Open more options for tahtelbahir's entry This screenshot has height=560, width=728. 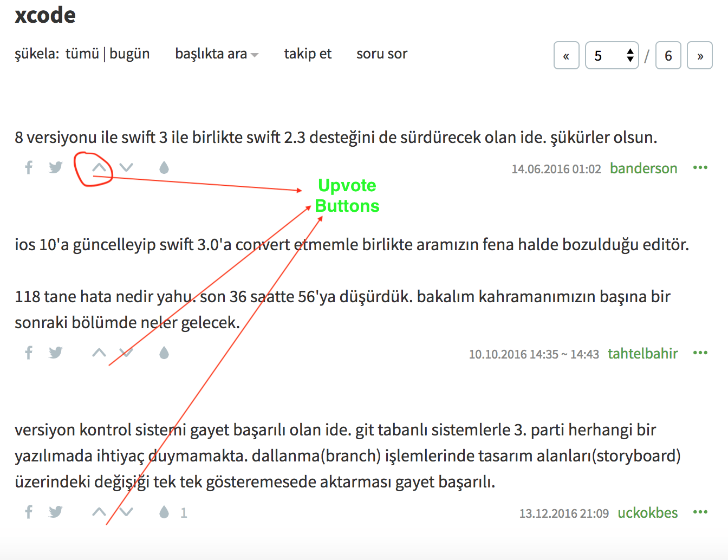(700, 353)
